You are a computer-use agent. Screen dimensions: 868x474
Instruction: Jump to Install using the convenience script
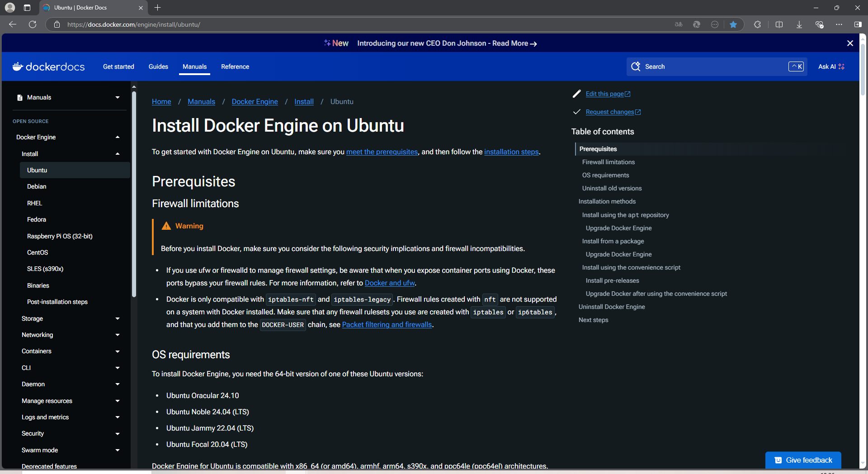pyautogui.click(x=631, y=267)
